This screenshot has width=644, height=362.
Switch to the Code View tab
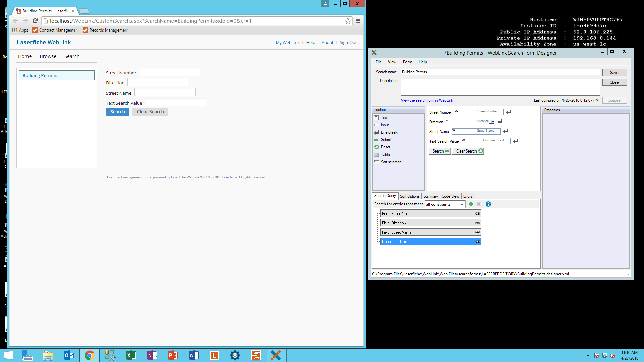pos(450,196)
